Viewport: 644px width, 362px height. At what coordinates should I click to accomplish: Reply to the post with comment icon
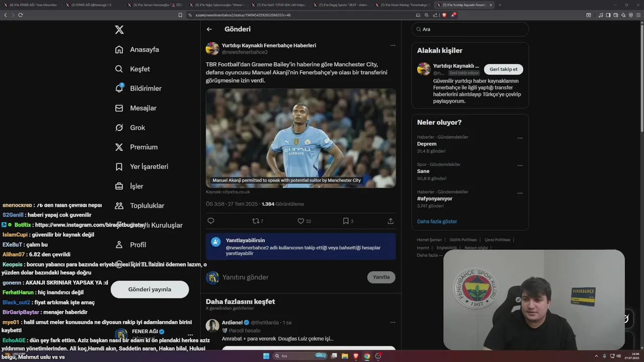coord(211,221)
